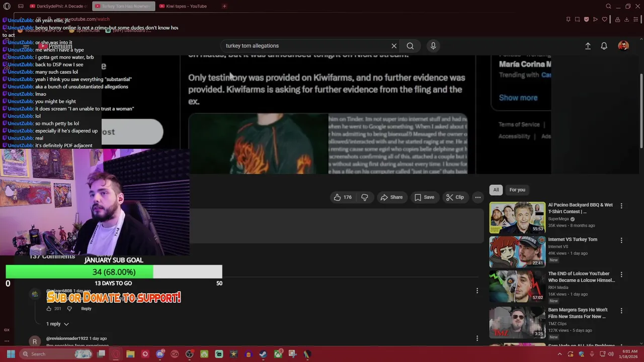Viewport: 644px width, 362px height.
Task: Click the Windows taskbar Search box
Action: pyautogui.click(x=57, y=354)
